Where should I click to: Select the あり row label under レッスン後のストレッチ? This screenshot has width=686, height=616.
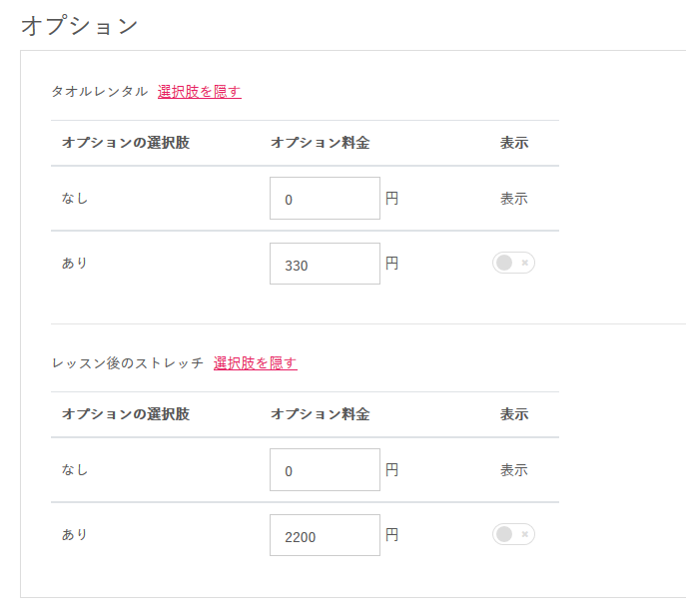pyautogui.click(x=75, y=535)
